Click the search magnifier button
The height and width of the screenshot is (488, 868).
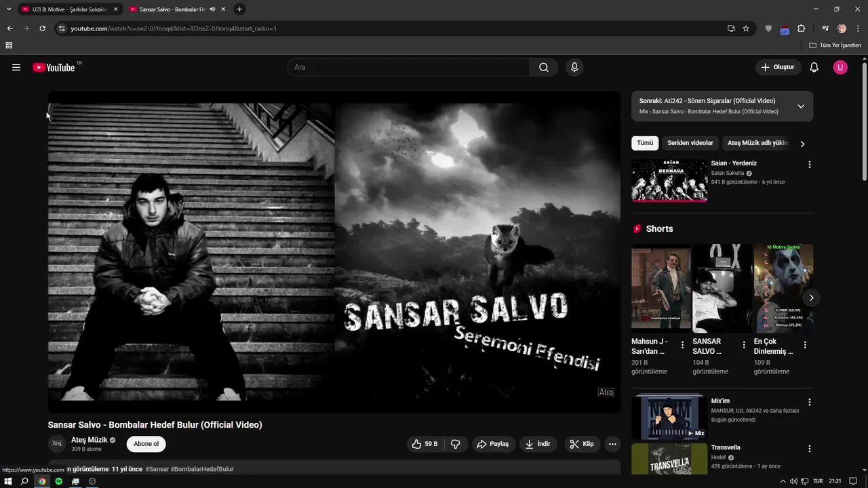click(x=544, y=67)
